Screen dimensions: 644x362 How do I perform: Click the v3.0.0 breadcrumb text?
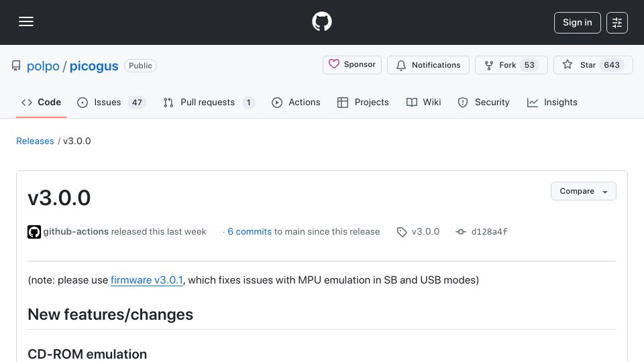[76, 141]
